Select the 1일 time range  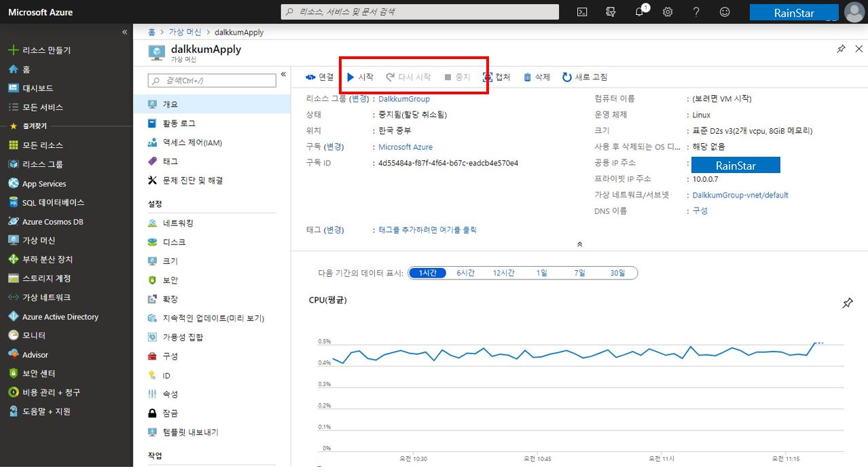[x=541, y=273]
